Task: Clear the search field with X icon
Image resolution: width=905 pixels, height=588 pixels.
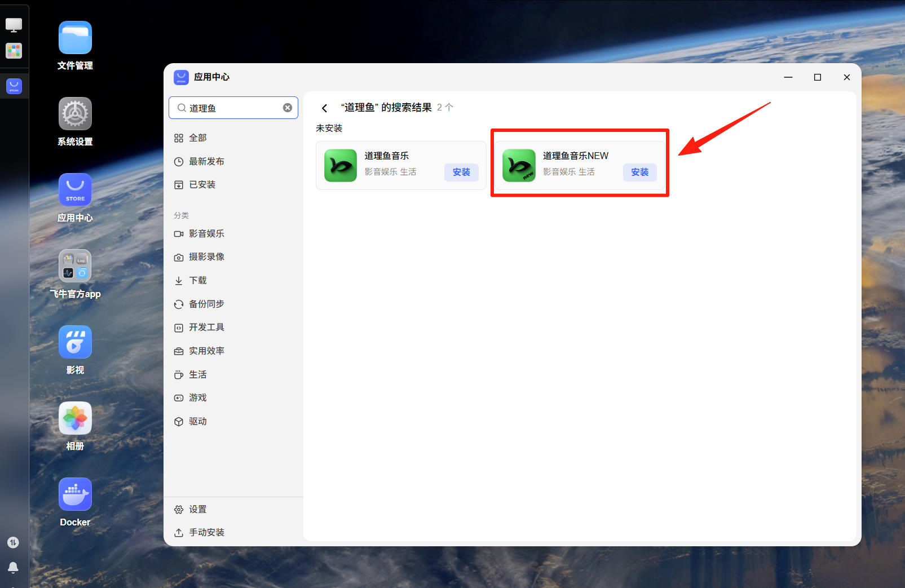Action: coord(288,108)
